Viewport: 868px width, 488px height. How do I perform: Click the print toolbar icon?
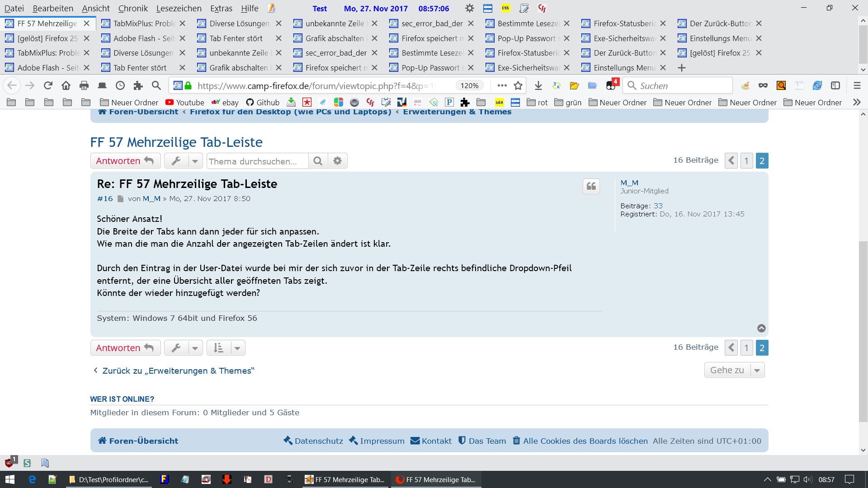(x=84, y=85)
